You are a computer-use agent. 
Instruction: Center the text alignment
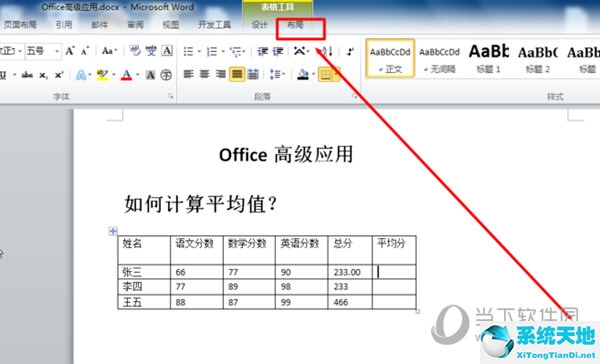pos(204,74)
